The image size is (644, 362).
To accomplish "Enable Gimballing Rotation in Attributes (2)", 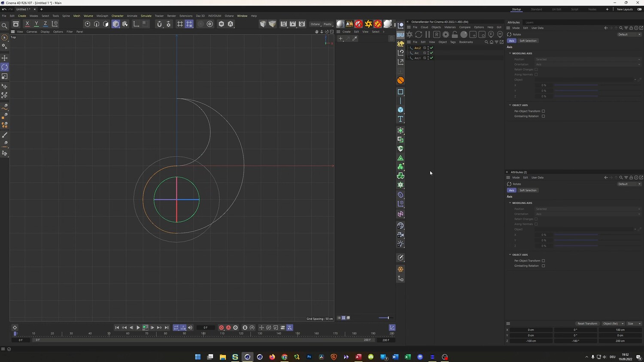I will 543,266.
